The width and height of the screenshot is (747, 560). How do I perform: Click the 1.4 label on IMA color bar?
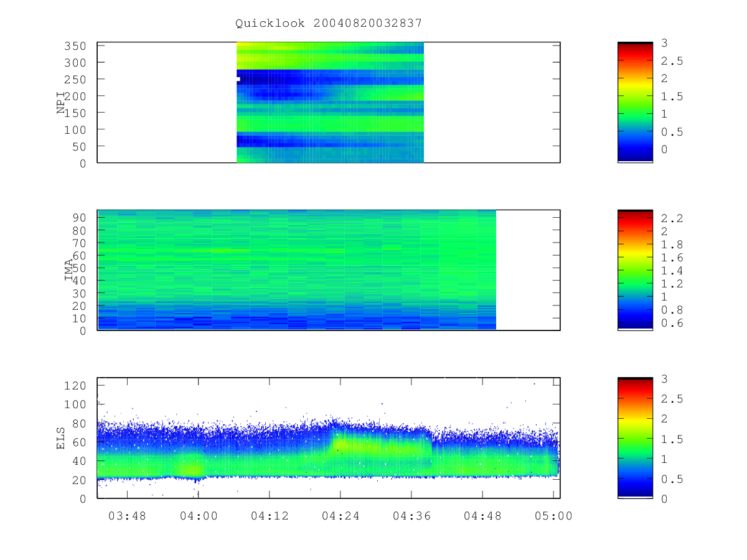click(x=672, y=271)
